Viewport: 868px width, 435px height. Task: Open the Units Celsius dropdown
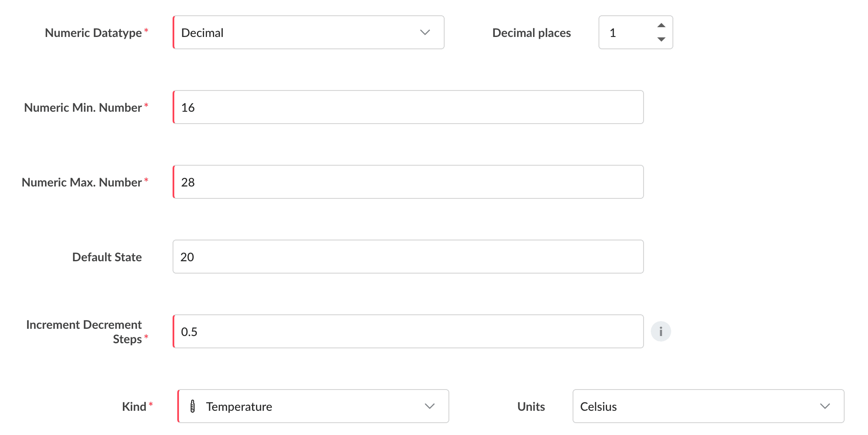[708, 406]
